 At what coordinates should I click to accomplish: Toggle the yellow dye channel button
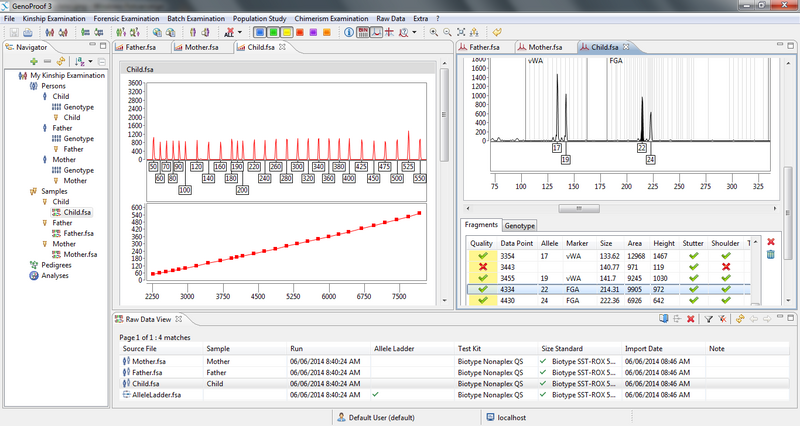coord(287,32)
